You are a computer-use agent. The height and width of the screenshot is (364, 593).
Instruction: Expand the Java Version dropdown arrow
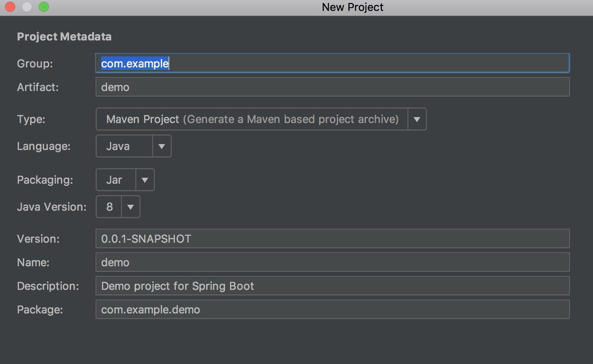click(130, 207)
